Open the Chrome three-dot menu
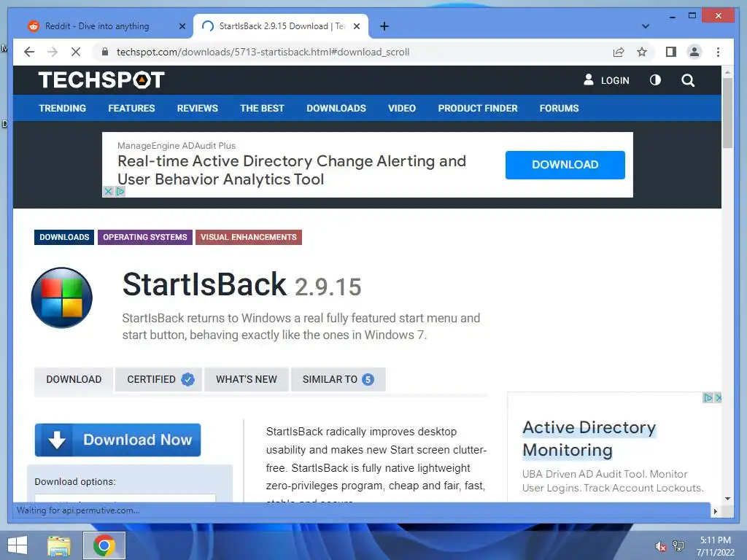Image resolution: width=747 pixels, height=560 pixels. point(718,52)
